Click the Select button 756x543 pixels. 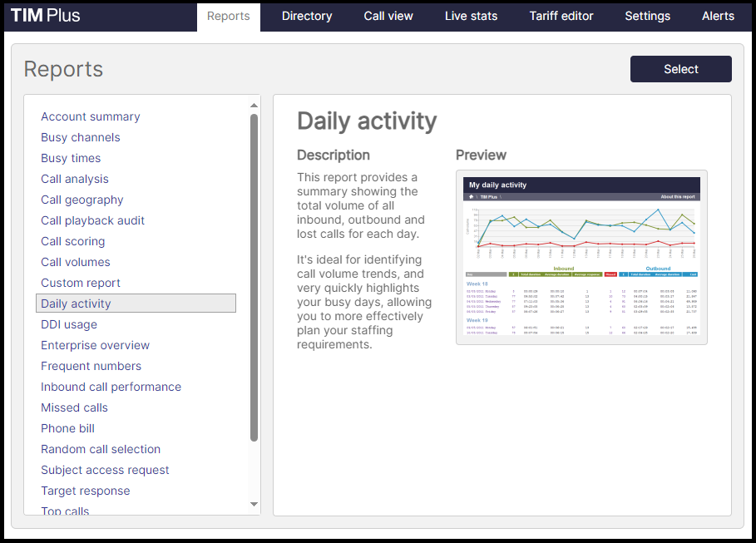tap(680, 69)
